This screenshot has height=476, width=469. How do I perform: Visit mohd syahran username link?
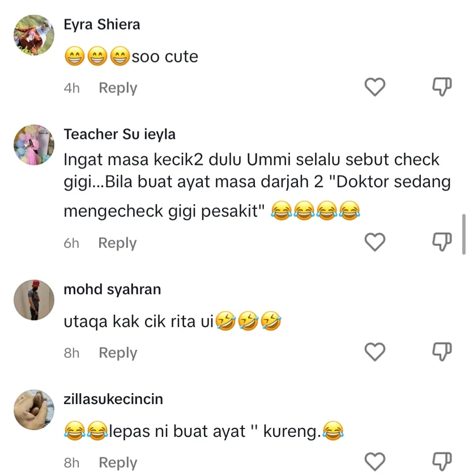(112, 290)
